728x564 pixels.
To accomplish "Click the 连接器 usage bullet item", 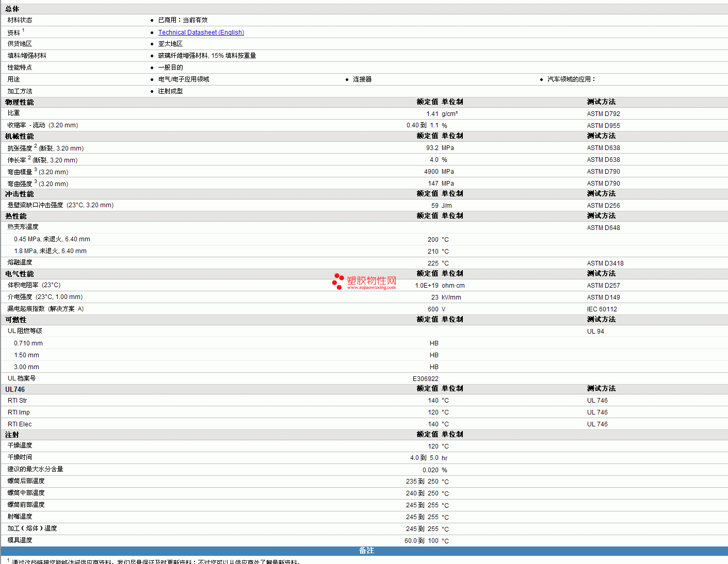I will 362,79.
